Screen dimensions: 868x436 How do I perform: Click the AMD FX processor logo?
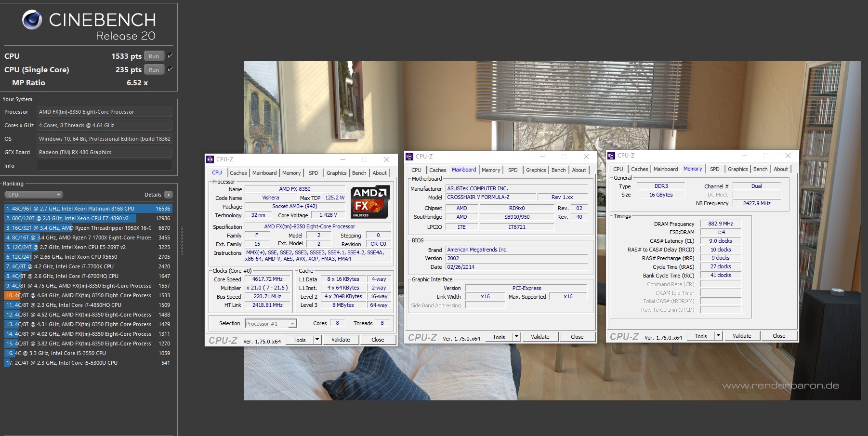pos(370,202)
